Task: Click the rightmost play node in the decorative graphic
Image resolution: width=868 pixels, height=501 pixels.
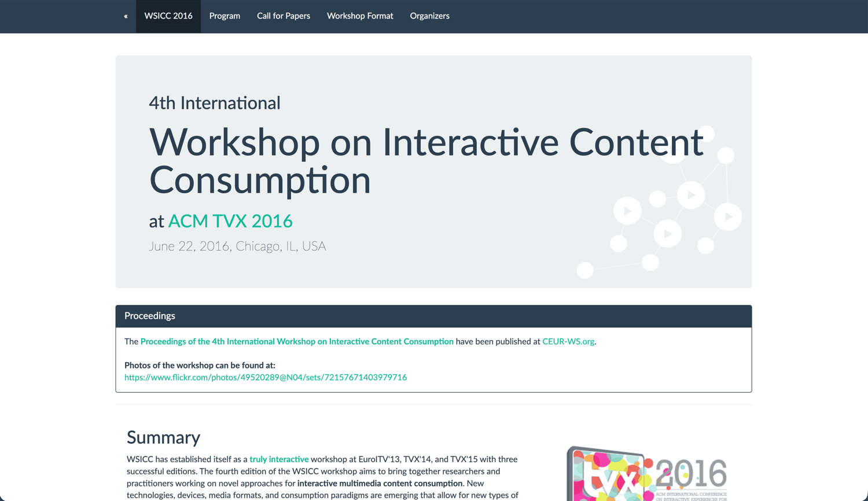Action: pyautogui.click(x=728, y=216)
